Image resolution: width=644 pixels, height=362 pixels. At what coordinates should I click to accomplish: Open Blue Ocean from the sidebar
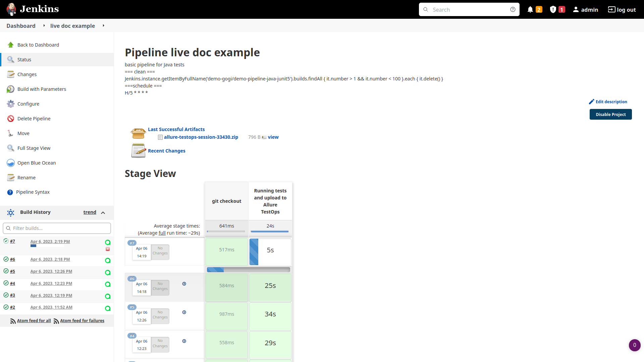[37, 163]
